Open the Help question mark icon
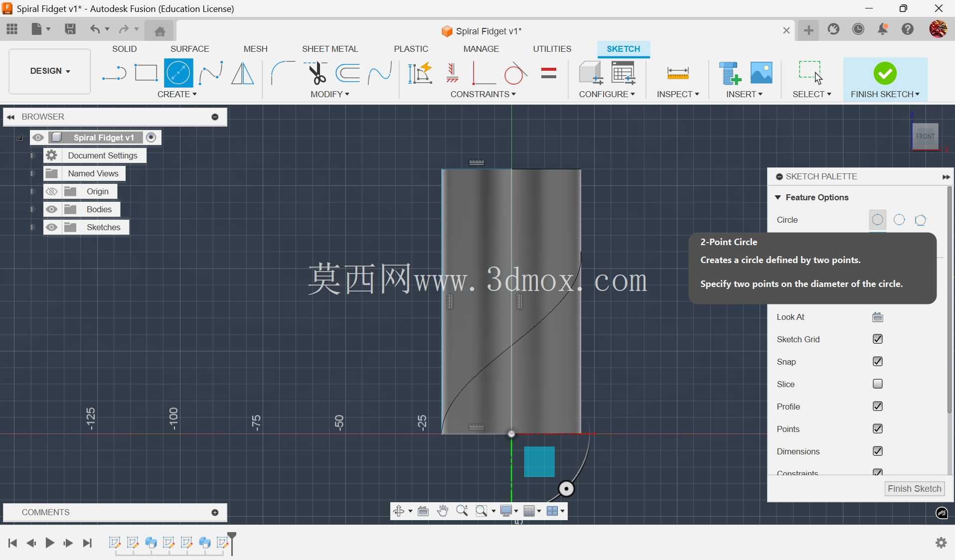The image size is (955, 560). [x=908, y=29]
